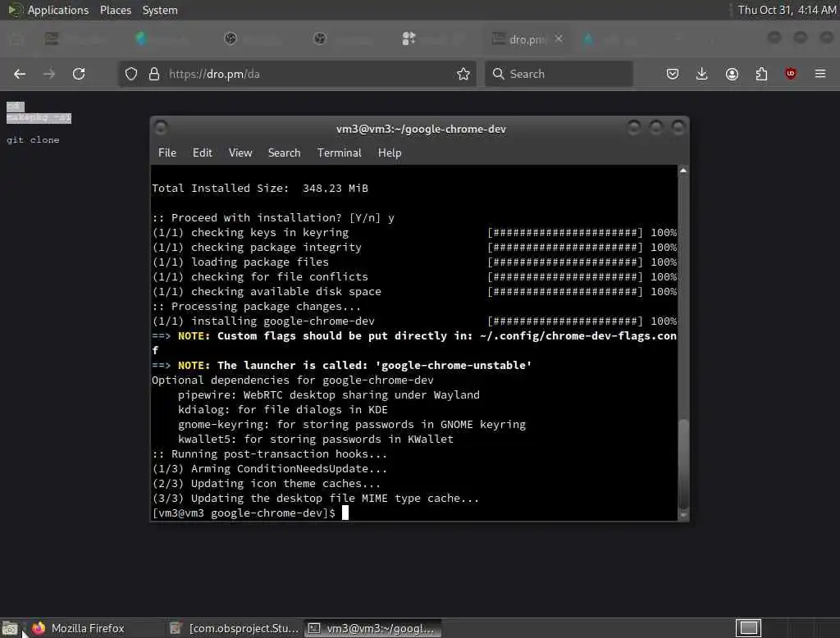Click the highlighted makepkg text on the page
Screen dimensions: 840x638
(39, 118)
